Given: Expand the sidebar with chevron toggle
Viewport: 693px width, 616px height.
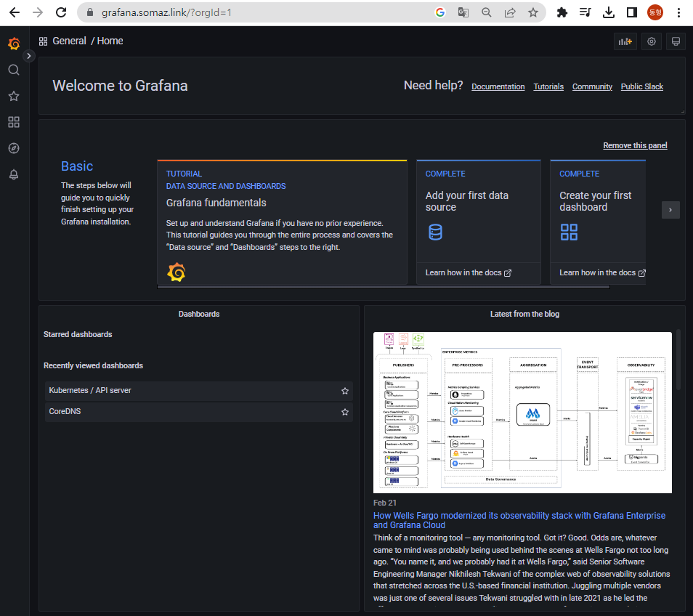Looking at the screenshot, I should 29,56.
